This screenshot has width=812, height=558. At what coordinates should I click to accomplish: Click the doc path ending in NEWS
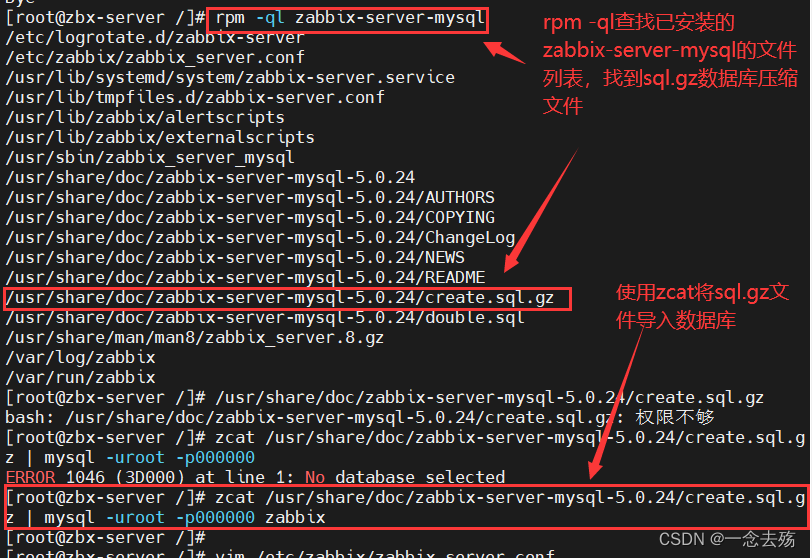tap(235, 257)
